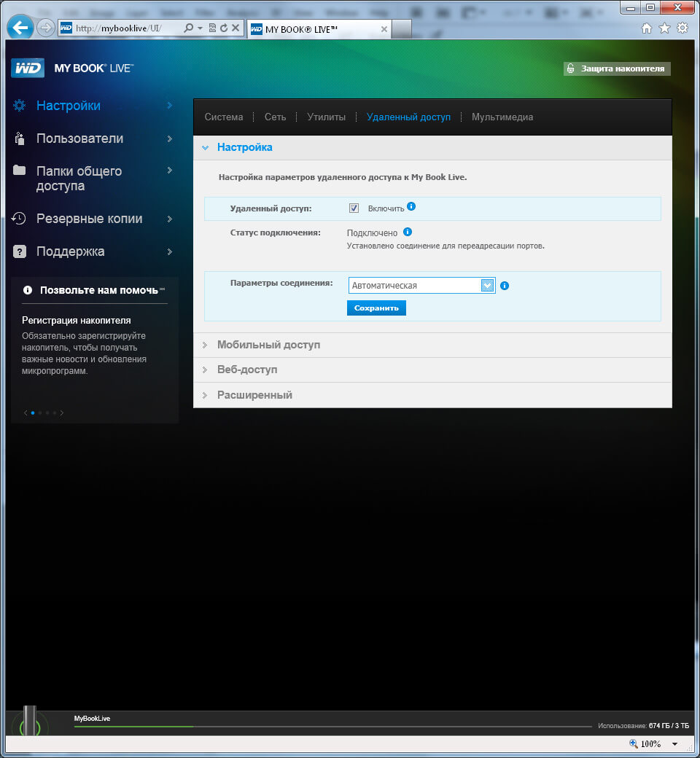Select the MY BOOK LIVE browser tab

point(319,29)
